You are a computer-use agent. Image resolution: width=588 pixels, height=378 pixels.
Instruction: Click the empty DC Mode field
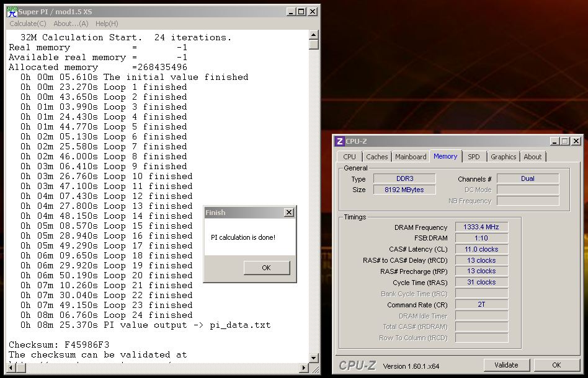528,190
